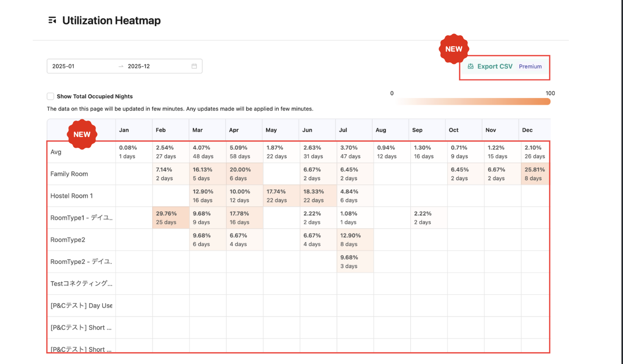The height and width of the screenshot is (364, 623).
Task: Click the 17.78% 16 days cell
Action: click(x=244, y=218)
